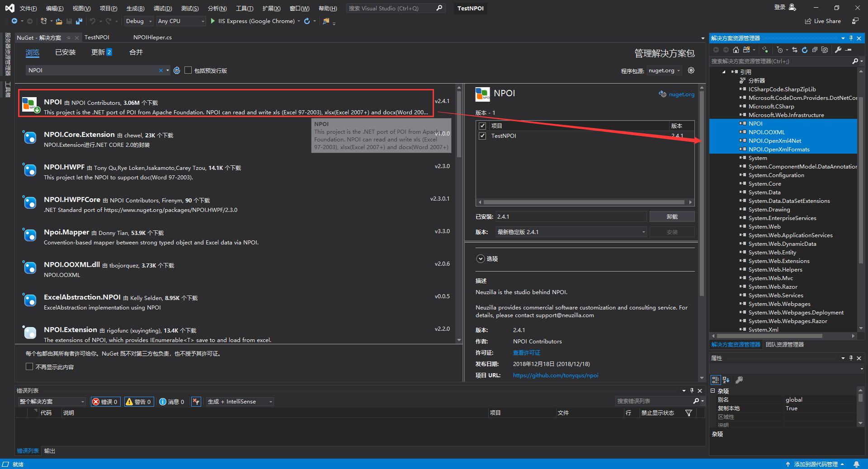Viewport: 868px width, 469px height.
Task: Open properties via the wrench icon
Action: tap(838, 50)
